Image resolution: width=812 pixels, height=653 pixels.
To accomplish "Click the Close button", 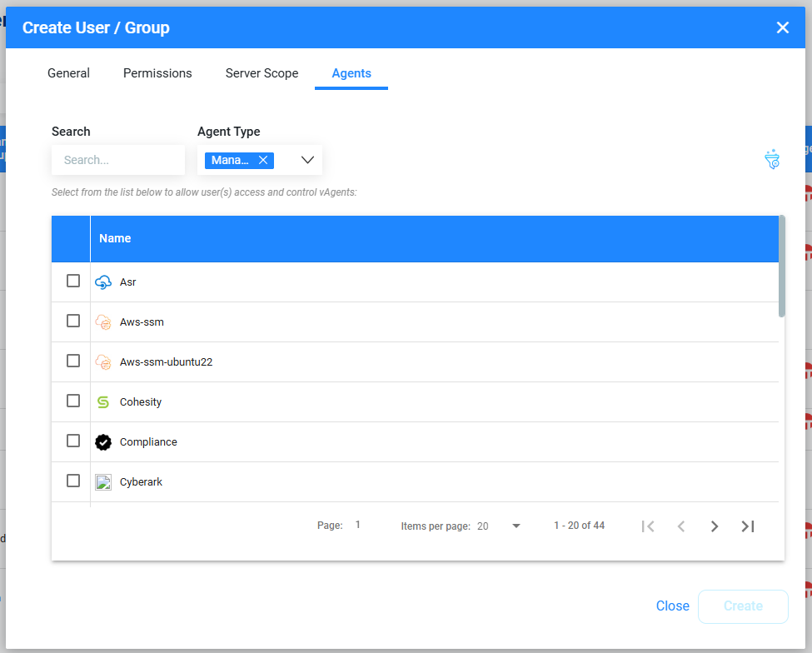I will click(672, 606).
